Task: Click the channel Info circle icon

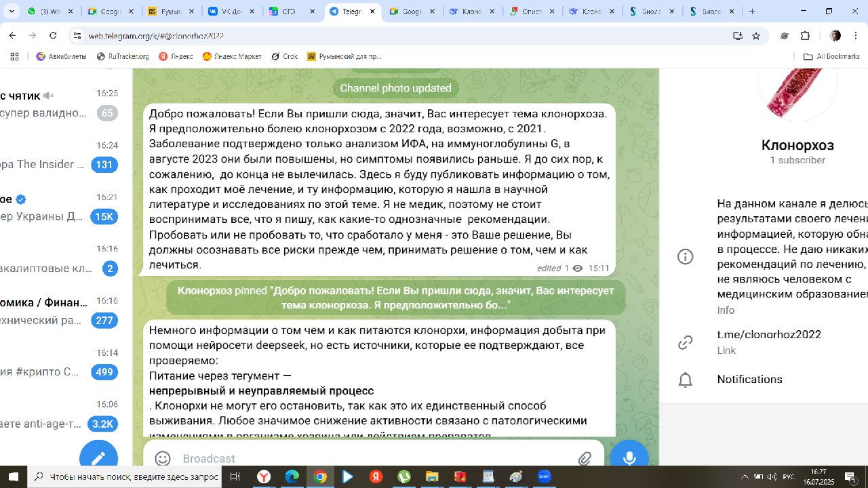Action: coord(686,257)
